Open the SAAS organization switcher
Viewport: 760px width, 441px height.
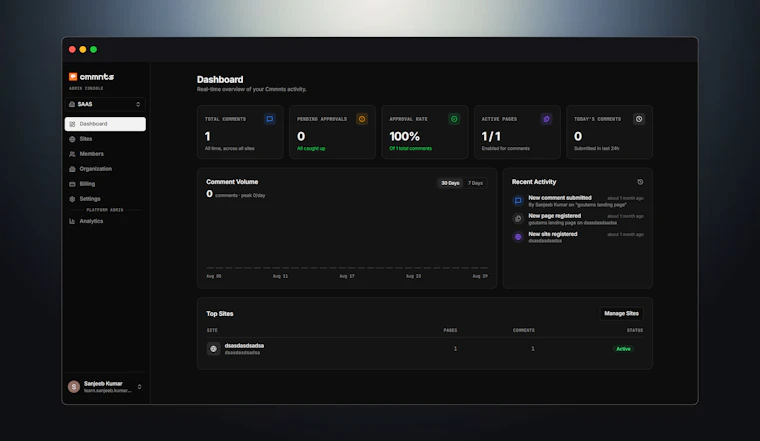coord(105,104)
